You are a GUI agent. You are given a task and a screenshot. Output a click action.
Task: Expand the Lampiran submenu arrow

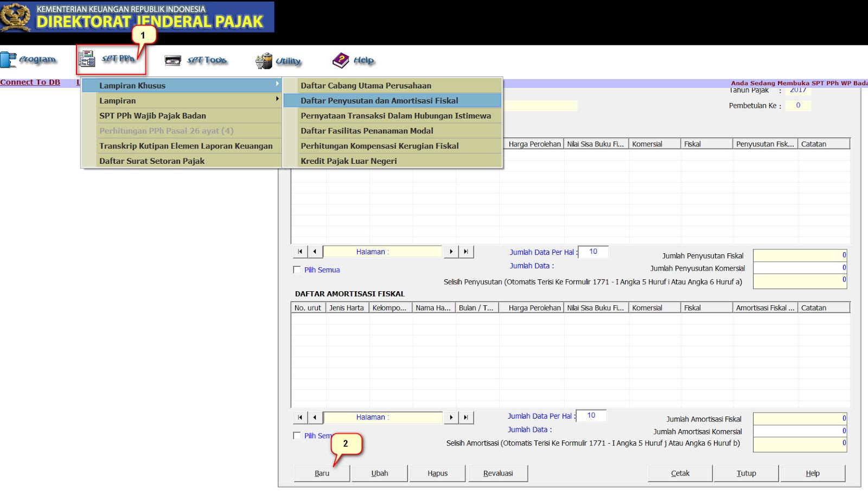coord(277,99)
